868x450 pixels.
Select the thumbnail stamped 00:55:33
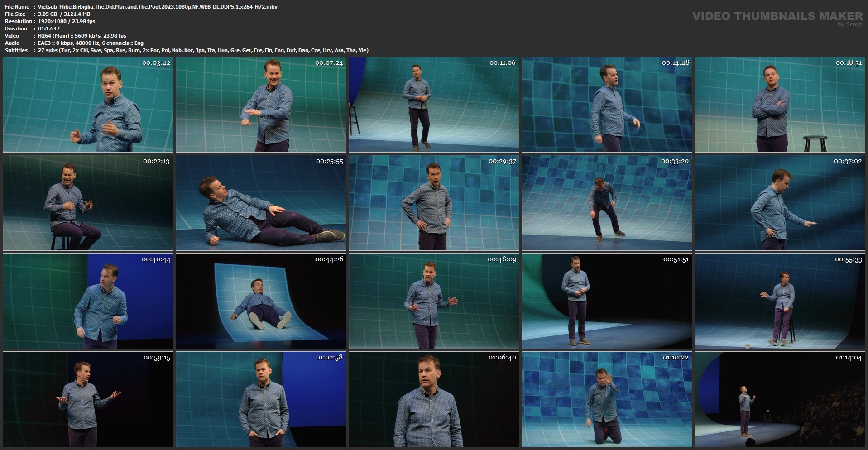[x=780, y=301]
